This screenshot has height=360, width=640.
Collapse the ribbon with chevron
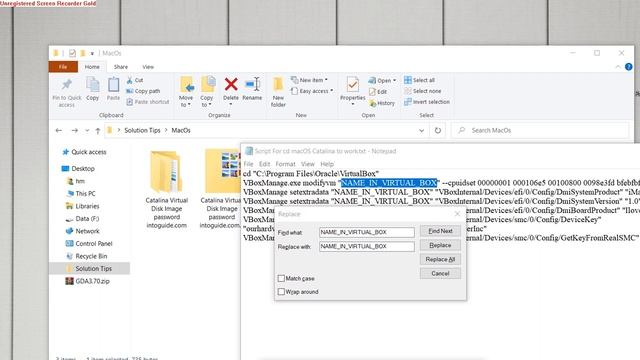pyautogui.click(x=618, y=67)
